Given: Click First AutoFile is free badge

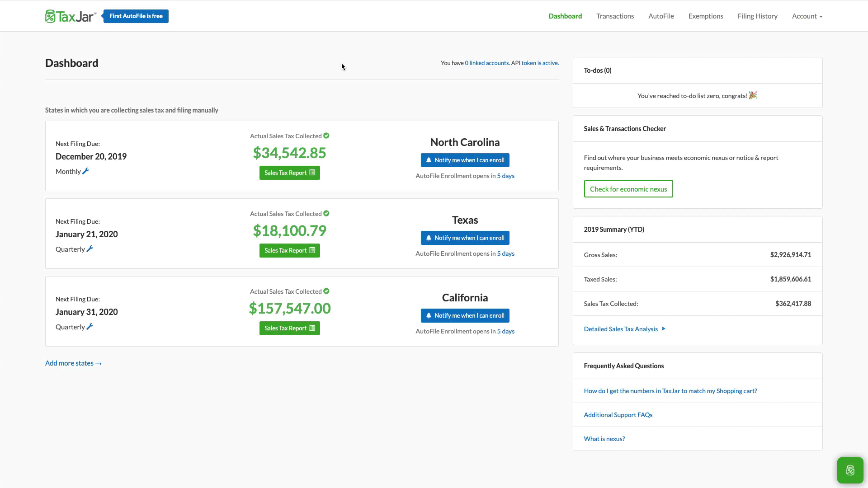Looking at the screenshot, I should tap(136, 16).
